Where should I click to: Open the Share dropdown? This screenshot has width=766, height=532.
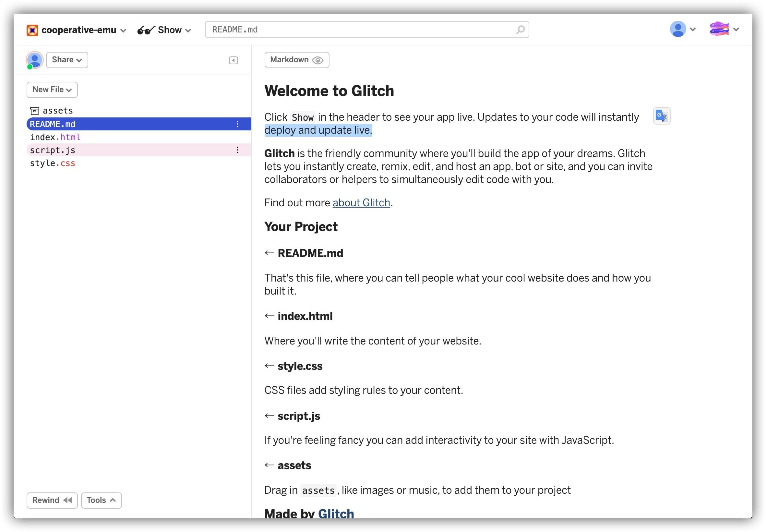point(67,60)
